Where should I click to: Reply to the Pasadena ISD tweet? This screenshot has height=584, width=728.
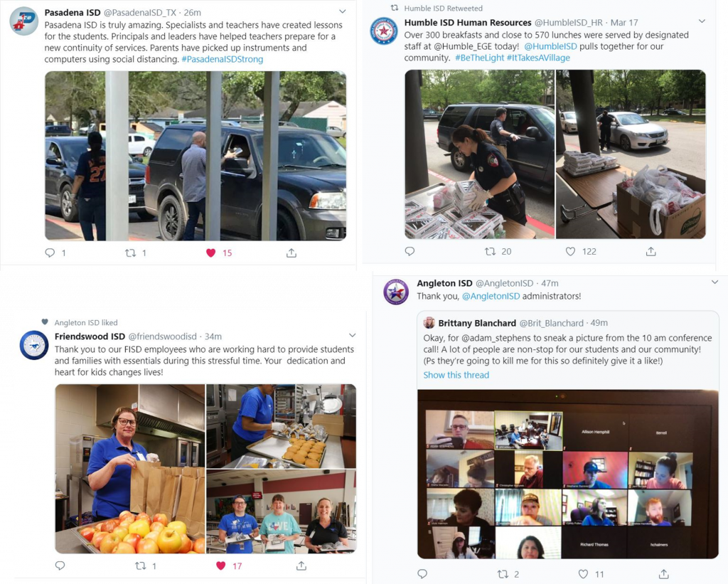click(x=50, y=253)
